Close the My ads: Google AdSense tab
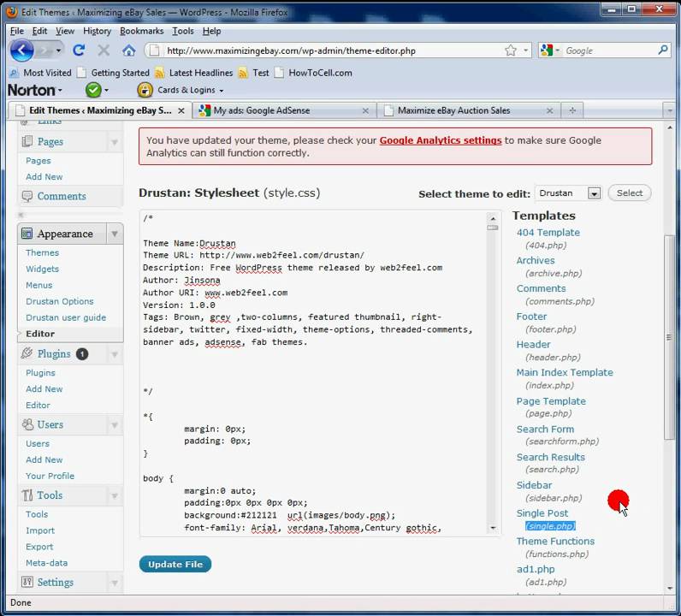The width and height of the screenshot is (681, 616). click(365, 110)
